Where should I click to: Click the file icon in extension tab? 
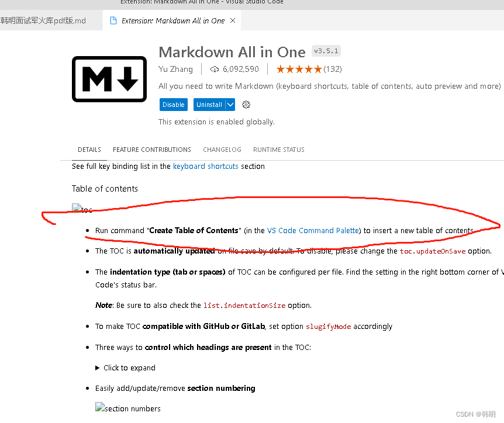tap(113, 20)
